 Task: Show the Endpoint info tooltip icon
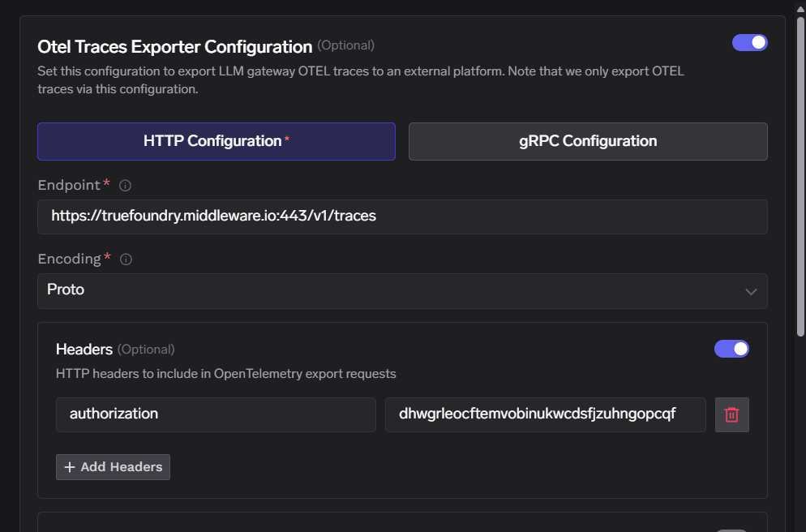click(125, 186)
